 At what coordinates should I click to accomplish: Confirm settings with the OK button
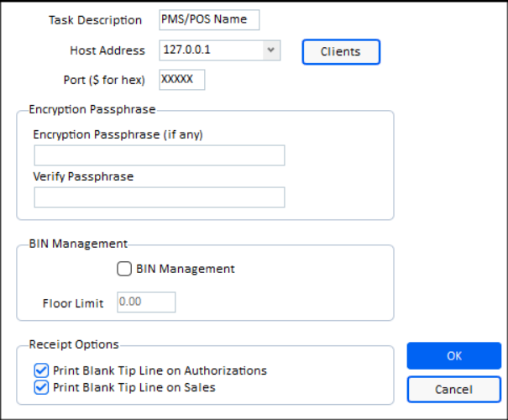pos(454,355)
